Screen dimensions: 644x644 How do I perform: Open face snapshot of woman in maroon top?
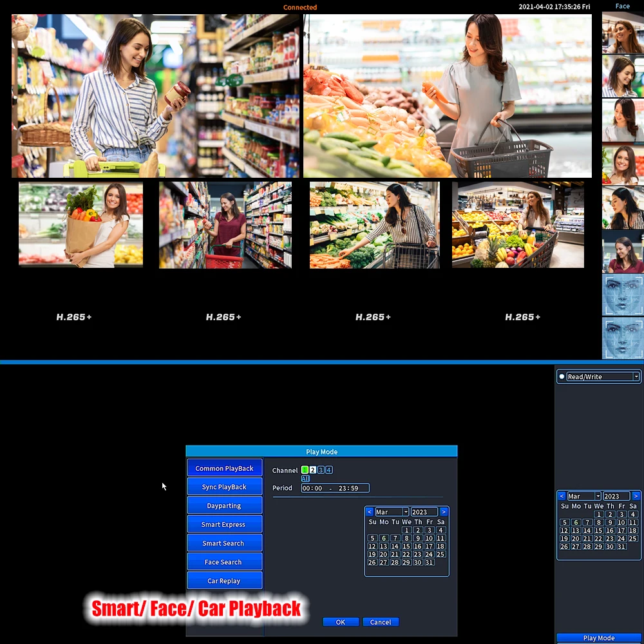pos(623,252)
